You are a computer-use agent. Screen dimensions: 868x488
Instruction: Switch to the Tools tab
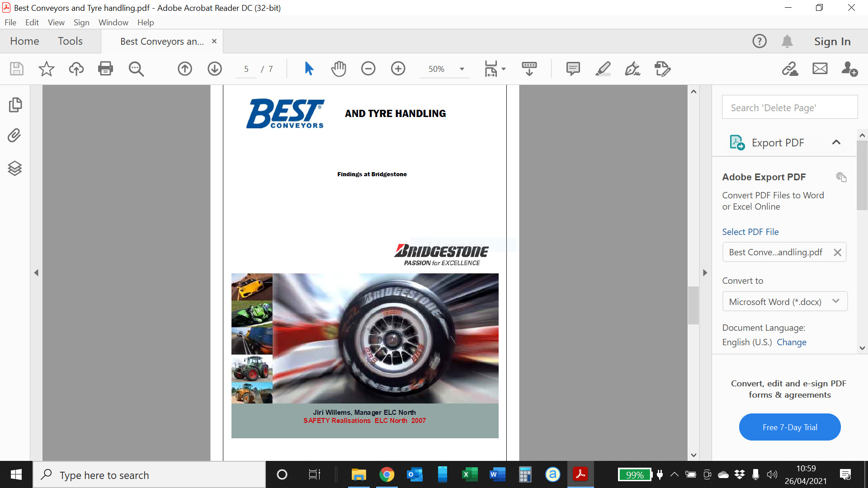click(70, 41)
